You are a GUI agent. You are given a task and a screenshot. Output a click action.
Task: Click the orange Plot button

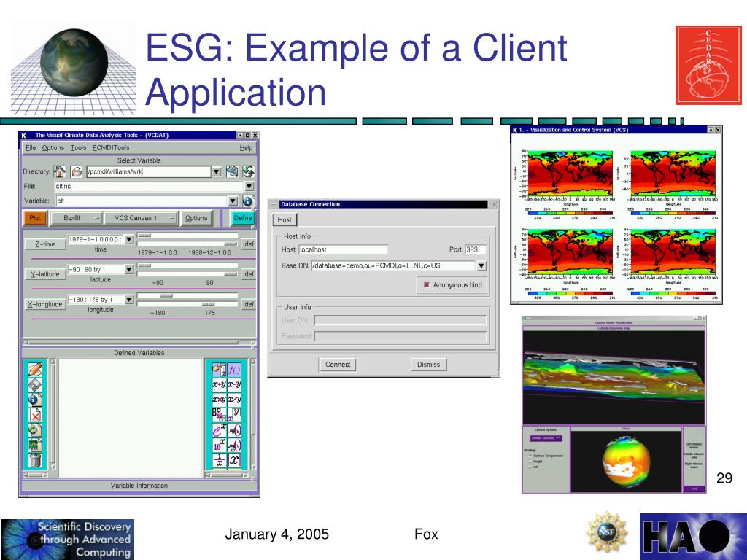click(35, 218)
